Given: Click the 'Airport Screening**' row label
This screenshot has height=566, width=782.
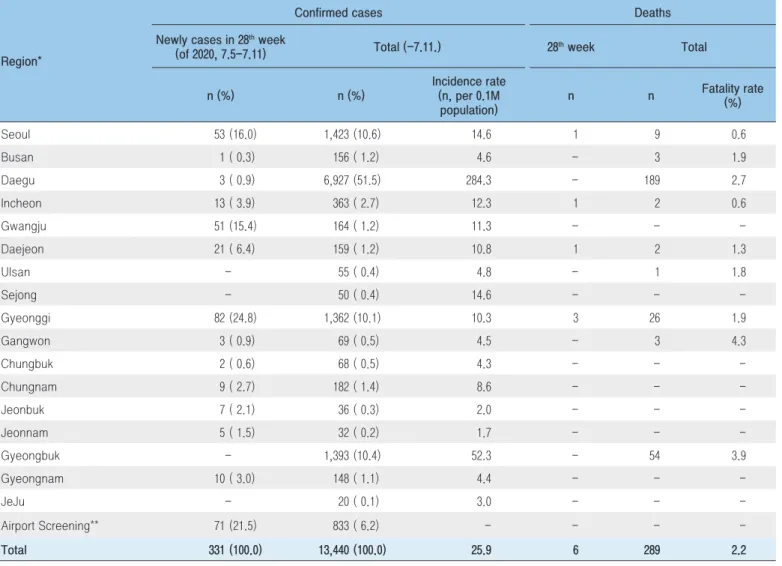Looking at the screenshot, I should click(x=49, y=525).
